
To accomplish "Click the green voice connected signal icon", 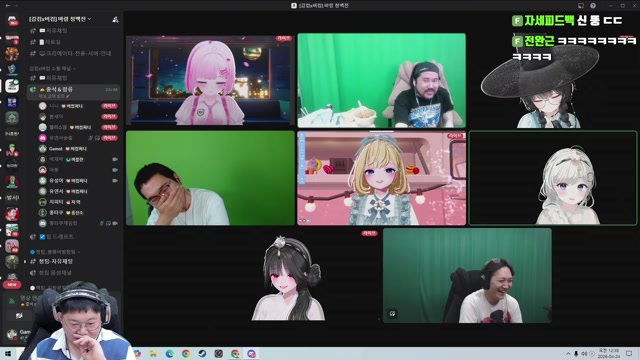I will [x=12, y=301].
